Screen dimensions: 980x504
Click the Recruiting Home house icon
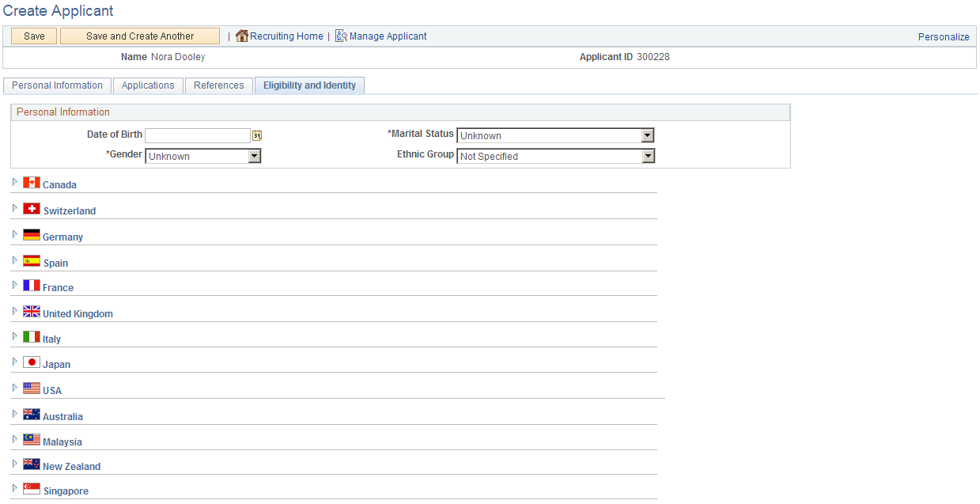(241, 36)
